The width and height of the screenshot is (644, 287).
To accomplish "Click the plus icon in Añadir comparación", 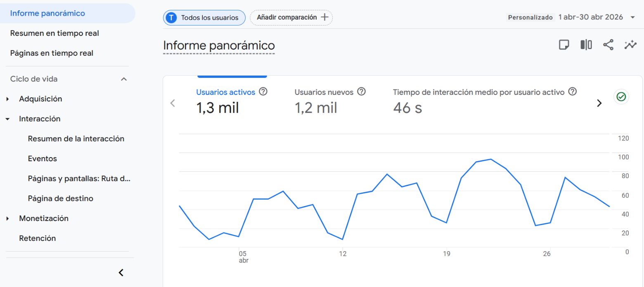I will point(324,17).
